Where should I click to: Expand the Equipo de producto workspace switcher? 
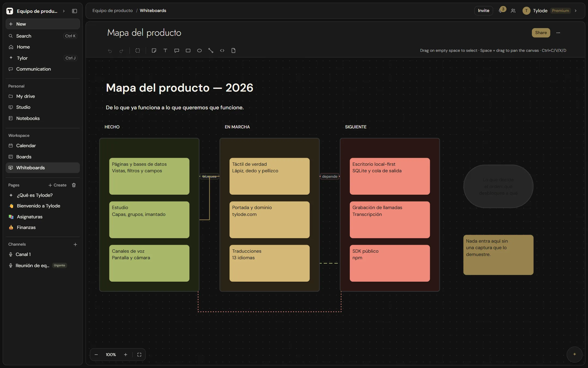click(x=64, y=11)
